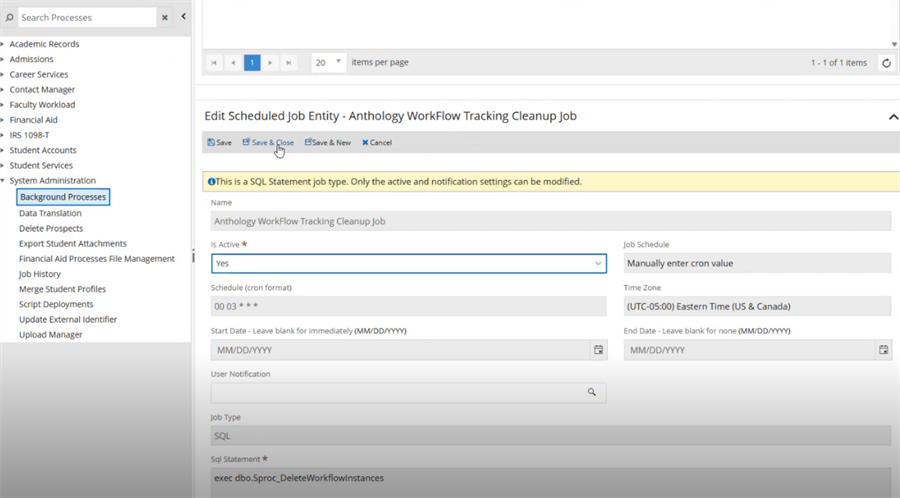Viewport: 900px width, 498px height.
Task: Go to the last page of results
Action: click(289, 63)
